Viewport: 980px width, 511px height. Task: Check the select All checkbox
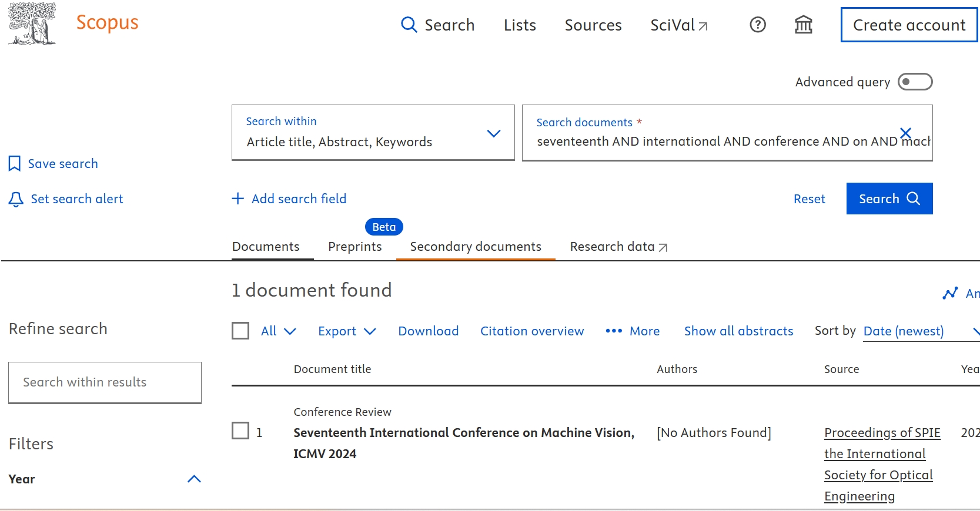point(240,331)
